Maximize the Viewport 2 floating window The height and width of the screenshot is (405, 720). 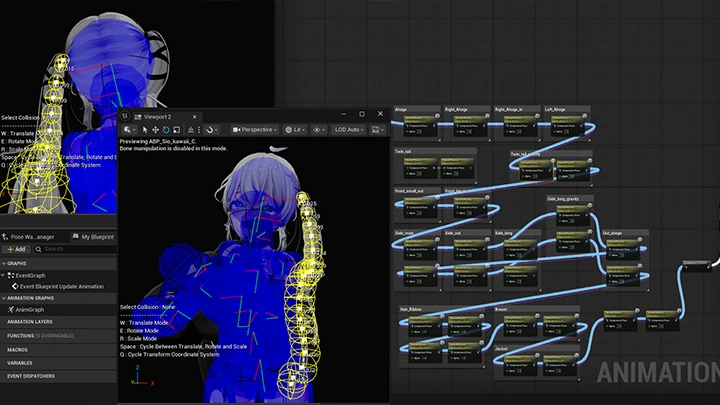pos(362,114)
